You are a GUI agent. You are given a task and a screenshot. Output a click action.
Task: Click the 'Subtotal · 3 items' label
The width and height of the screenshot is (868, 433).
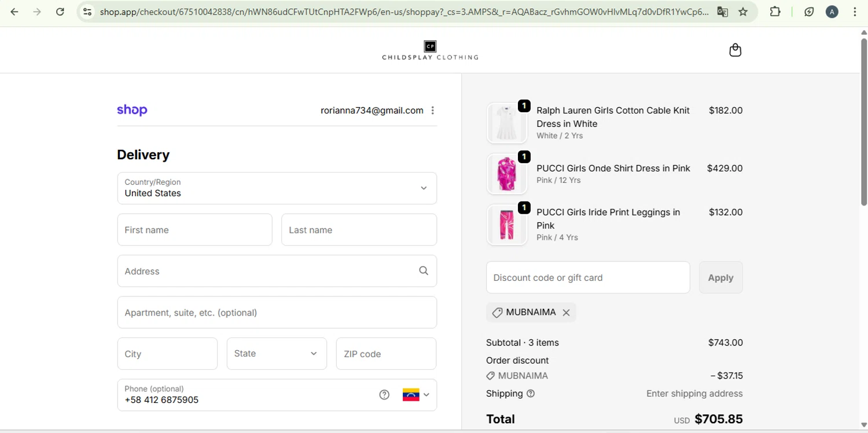(x=523, y=343)
